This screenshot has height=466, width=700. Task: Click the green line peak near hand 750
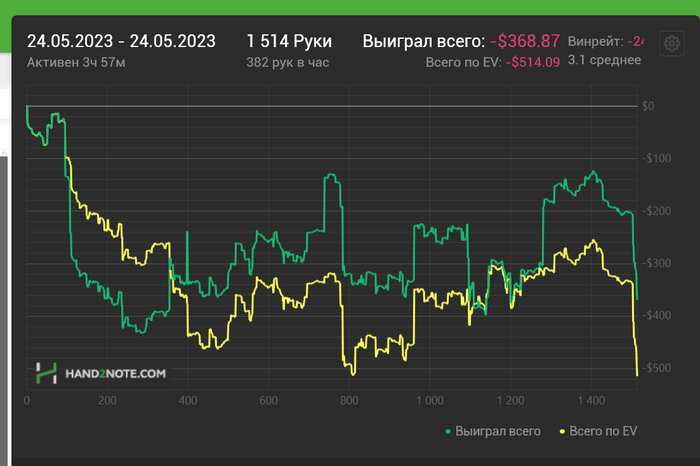point(331,175)
